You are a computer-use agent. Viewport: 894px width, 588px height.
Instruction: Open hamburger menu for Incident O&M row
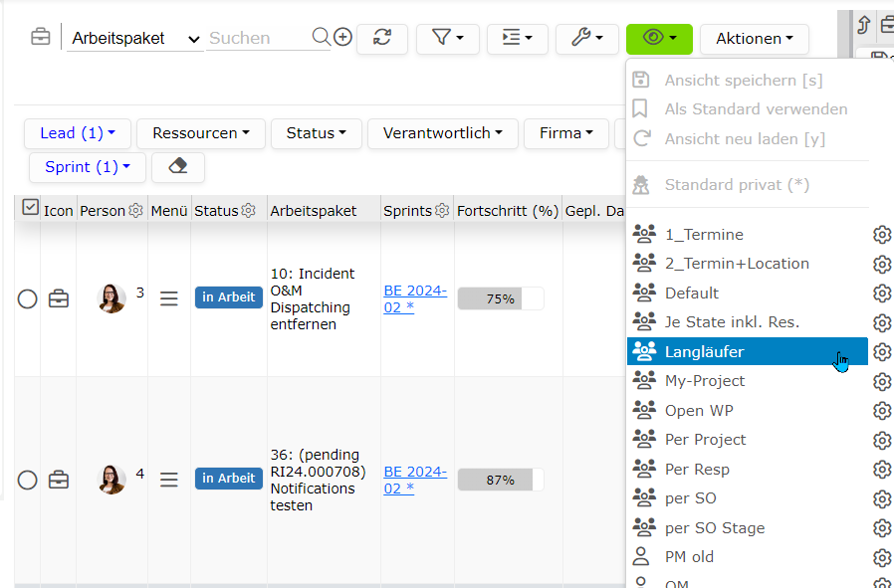point(169,298)
